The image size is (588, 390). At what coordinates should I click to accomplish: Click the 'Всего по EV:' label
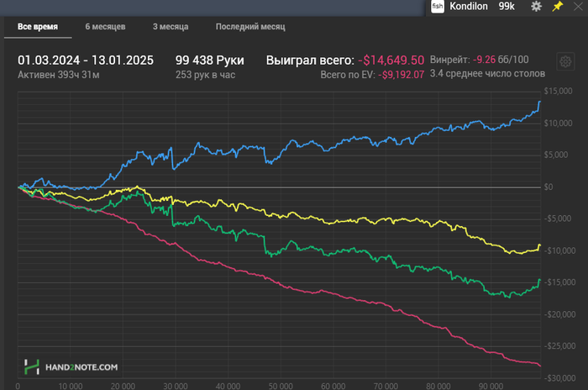tap(348, 75)
